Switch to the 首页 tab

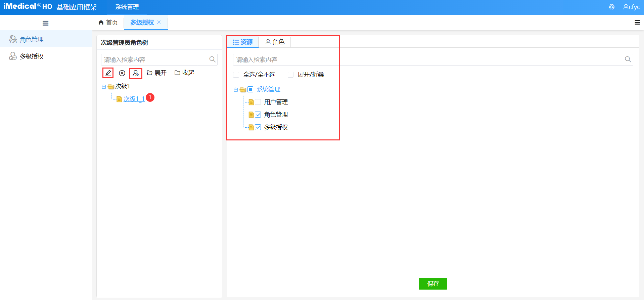point(108,23)
